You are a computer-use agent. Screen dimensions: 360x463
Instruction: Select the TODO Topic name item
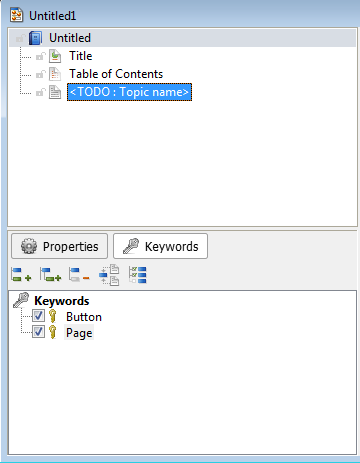(x=129, y=92)
